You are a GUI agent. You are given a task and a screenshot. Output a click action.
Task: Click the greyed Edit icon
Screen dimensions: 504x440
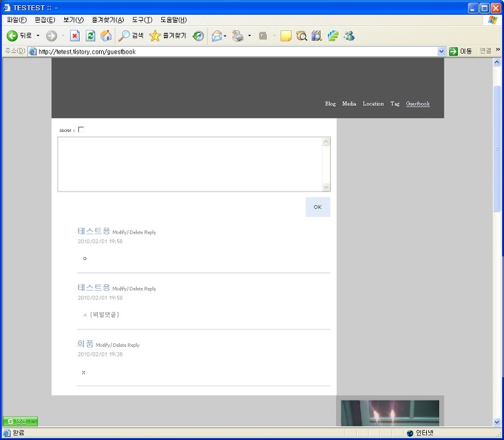click(x=263, y=35)
